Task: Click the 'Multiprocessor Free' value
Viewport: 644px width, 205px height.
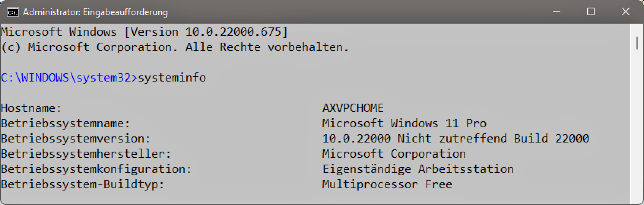Action: [387, 184]
